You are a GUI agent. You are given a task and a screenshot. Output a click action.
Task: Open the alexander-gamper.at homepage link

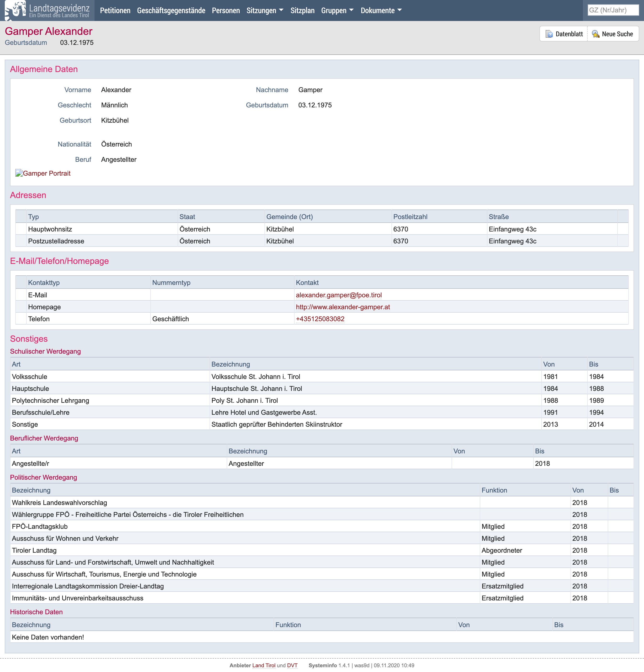[x=343, y=307]
